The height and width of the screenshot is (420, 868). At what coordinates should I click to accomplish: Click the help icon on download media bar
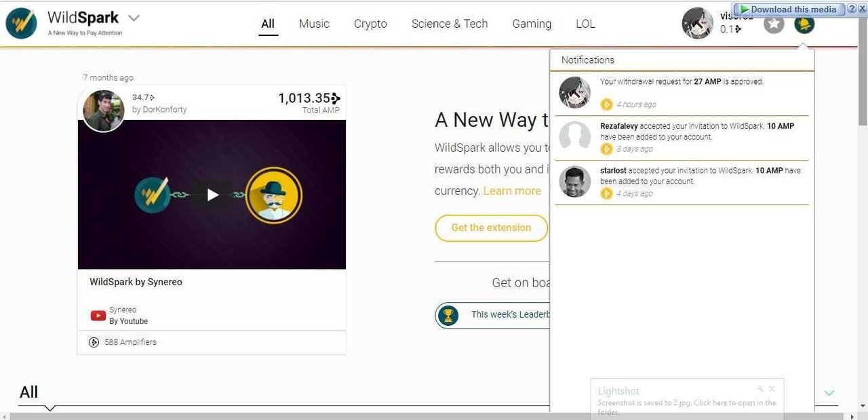point(852,9)
